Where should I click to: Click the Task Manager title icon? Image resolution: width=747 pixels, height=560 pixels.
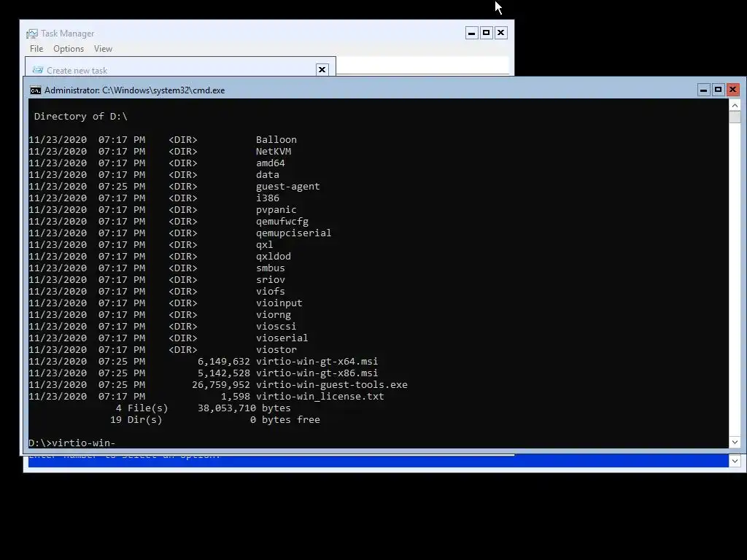pos(32,34)
